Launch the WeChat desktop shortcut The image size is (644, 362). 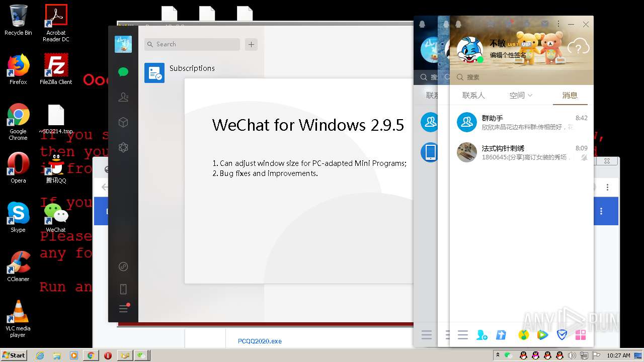coord(56,217)
